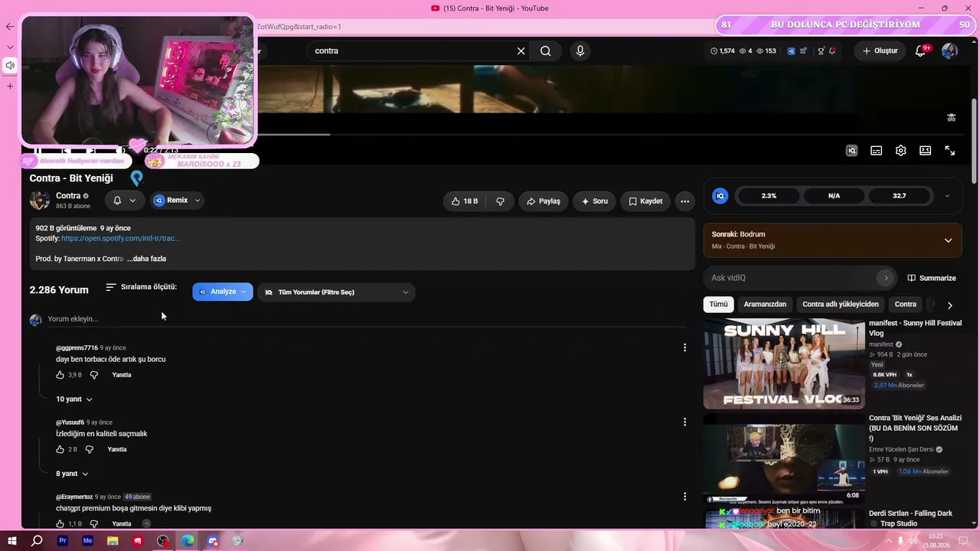Image resolution: width=980 pixels, height=551 pixels.
Task: Expand the 10 yanıt replies
Action: pos(74,399)
